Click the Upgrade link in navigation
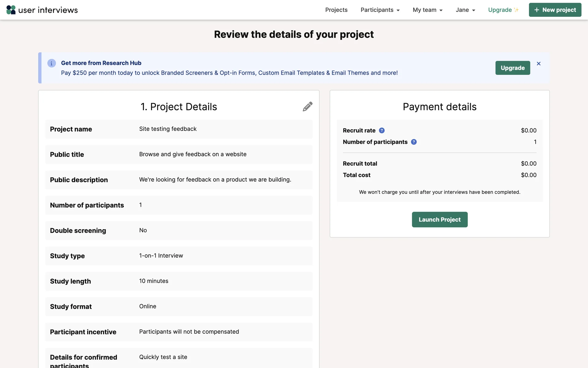The width and height of the screenshot is (588, 368). tap(500, 10)
